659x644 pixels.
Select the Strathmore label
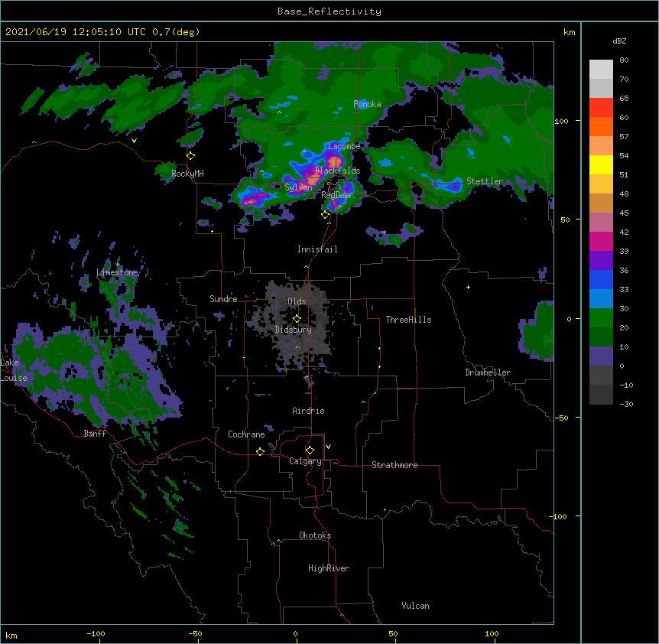394,465
